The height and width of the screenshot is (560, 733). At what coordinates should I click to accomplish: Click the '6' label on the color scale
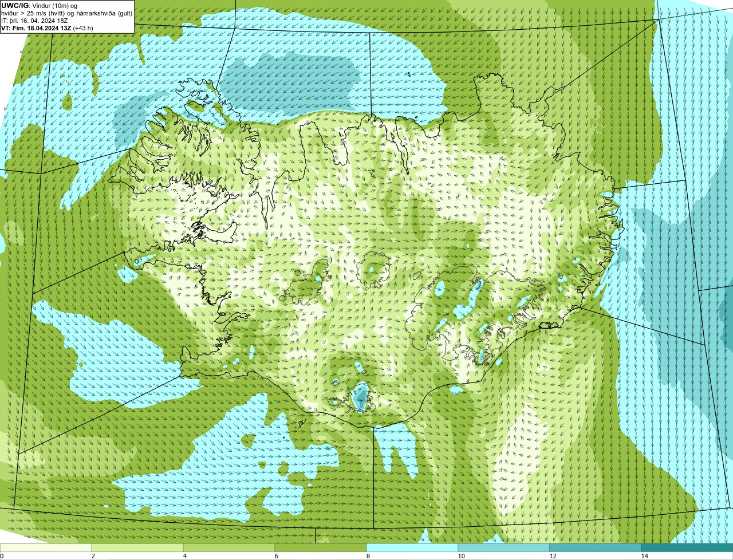[x=276, y=556]
